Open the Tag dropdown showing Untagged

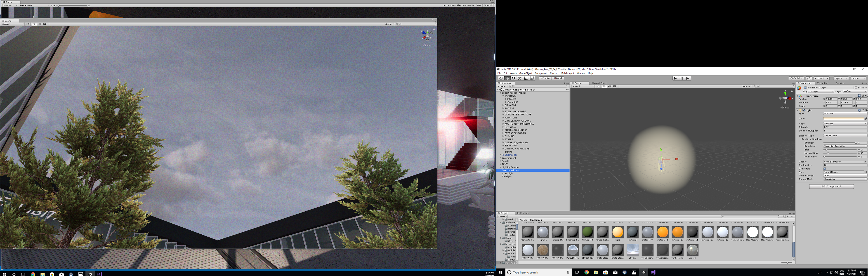[x=821, y=91]
